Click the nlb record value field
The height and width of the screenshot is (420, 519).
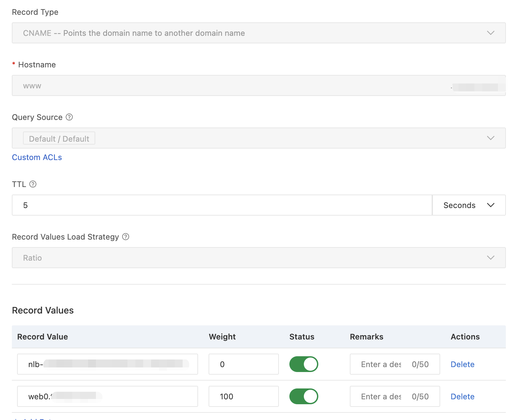point(107,364)
